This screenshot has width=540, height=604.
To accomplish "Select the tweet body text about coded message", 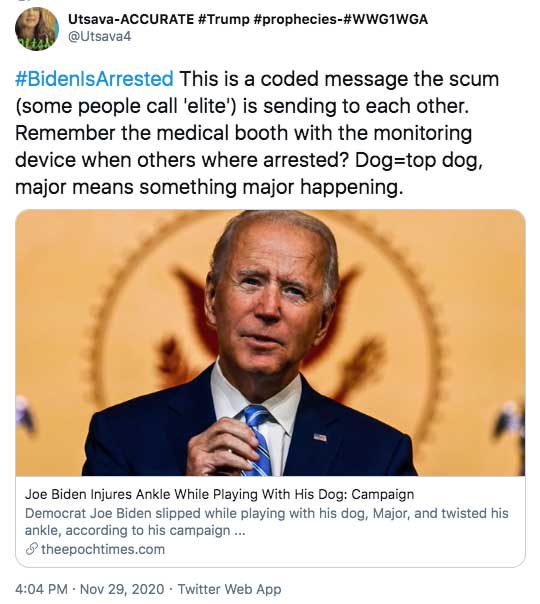I will tap(257, 133).
